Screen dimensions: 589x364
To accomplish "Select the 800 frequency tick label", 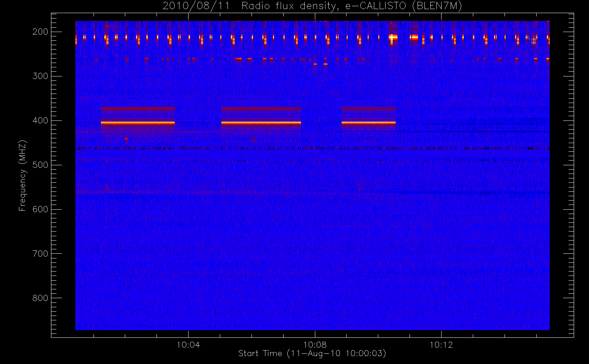I will (40, 298).
